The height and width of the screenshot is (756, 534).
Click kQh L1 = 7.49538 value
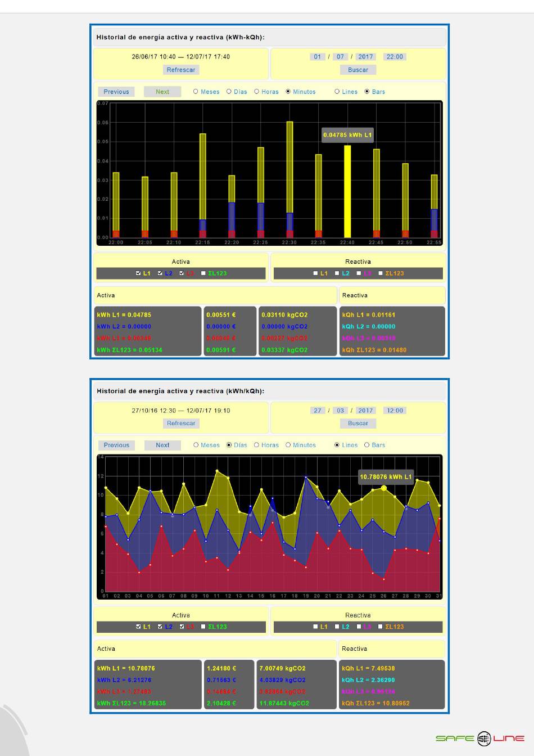(x=368, y=669)
